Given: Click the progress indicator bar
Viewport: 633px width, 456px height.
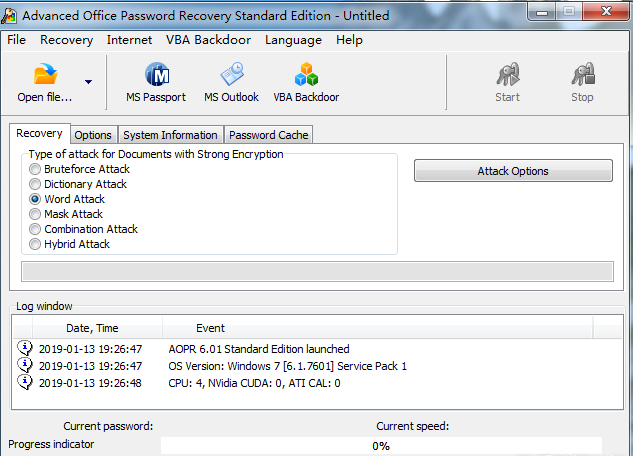Looking at the screenshot, I should tap(381, 446).
